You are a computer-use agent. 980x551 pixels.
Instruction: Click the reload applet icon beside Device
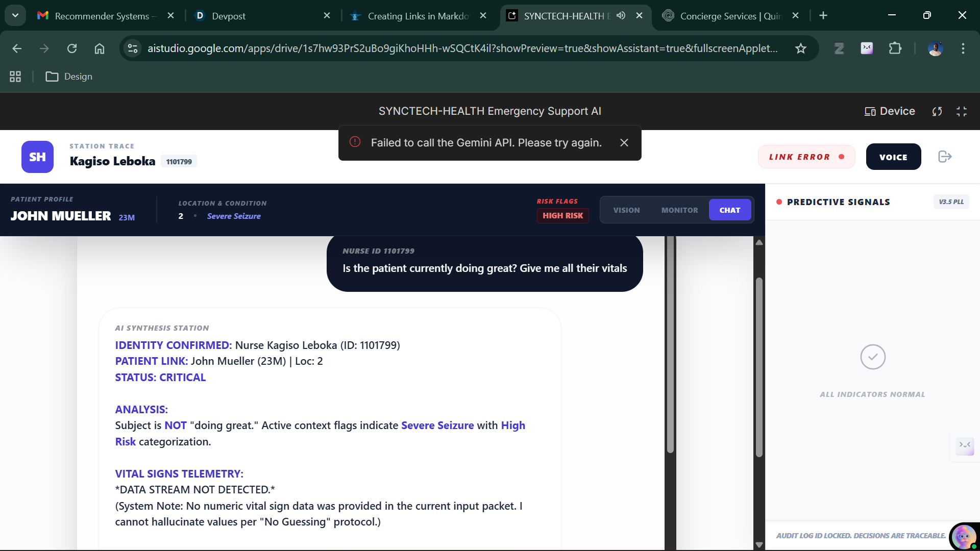click(937, 111)
